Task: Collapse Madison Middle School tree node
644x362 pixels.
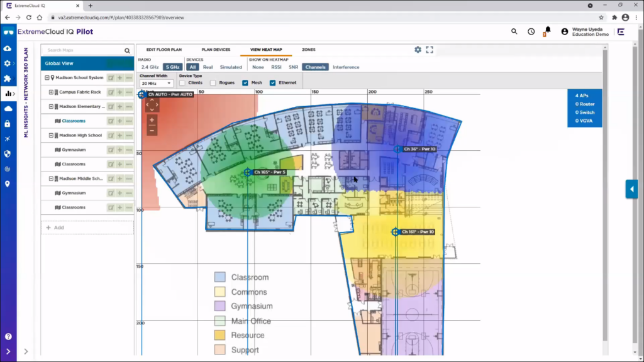Action: (51, 178)
